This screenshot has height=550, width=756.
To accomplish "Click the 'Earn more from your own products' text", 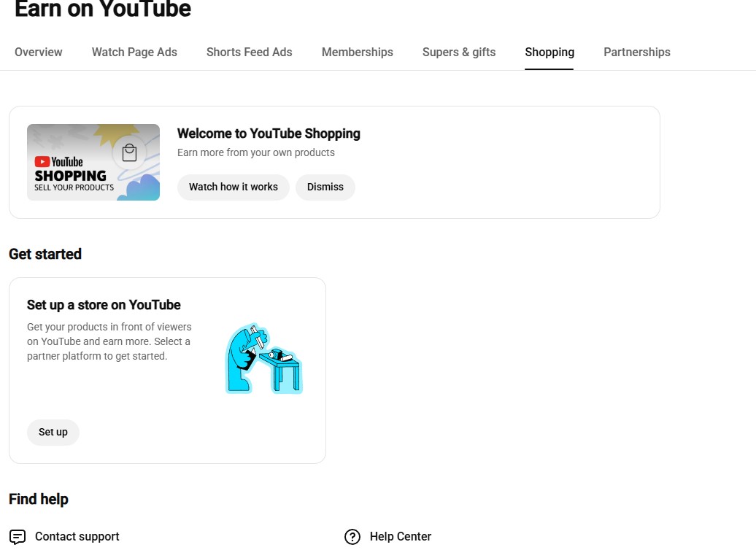I will (x=256, y=152).
